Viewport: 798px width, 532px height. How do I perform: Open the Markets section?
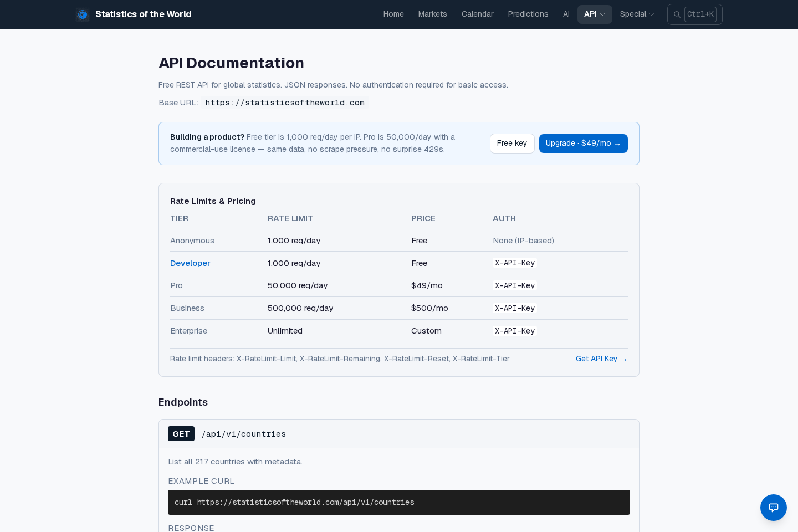pos(432,14)
